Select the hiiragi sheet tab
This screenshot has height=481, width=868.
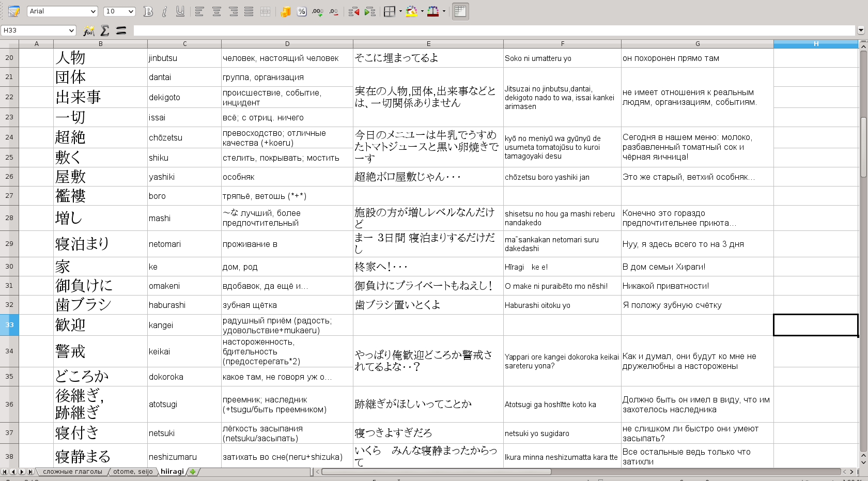[x=172, y=472]
